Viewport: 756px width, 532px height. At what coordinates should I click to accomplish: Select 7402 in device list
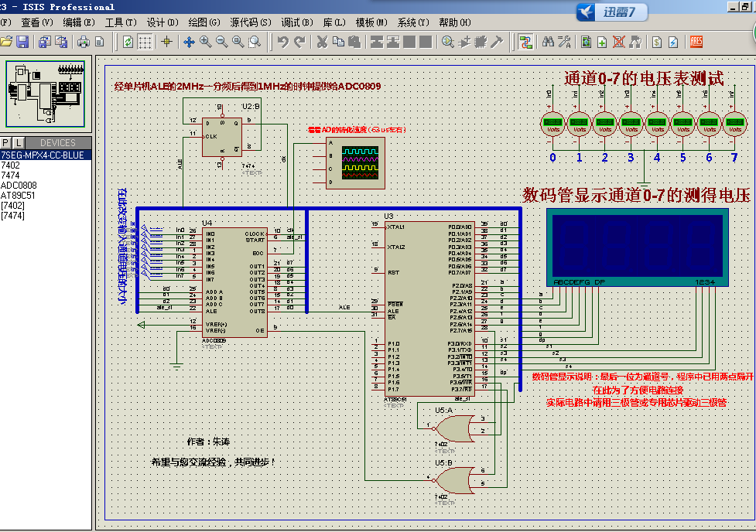click(x=46, y=165)
